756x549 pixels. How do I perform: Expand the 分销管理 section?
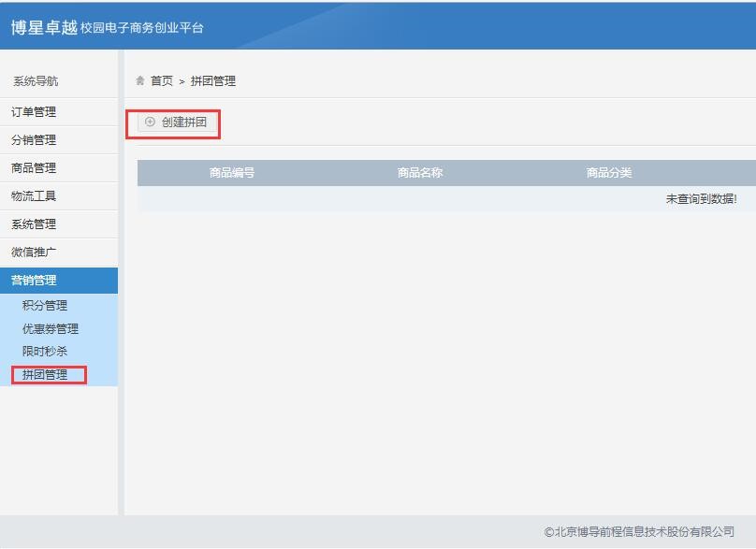click(x=34, y=140)
